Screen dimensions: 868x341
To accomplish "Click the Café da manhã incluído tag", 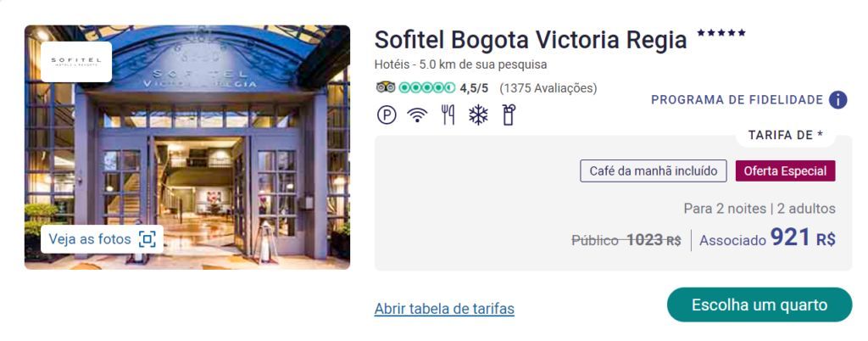I will (x=654, y=171).
